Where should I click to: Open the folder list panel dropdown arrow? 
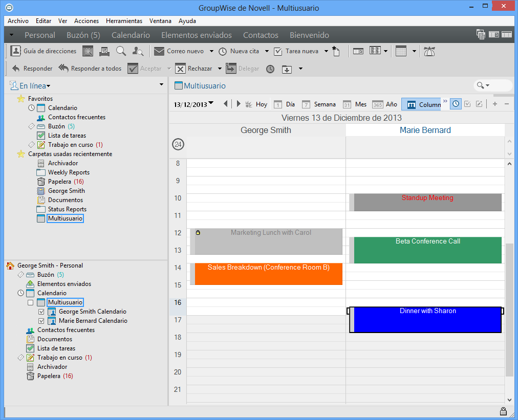[x=161, y=84]
